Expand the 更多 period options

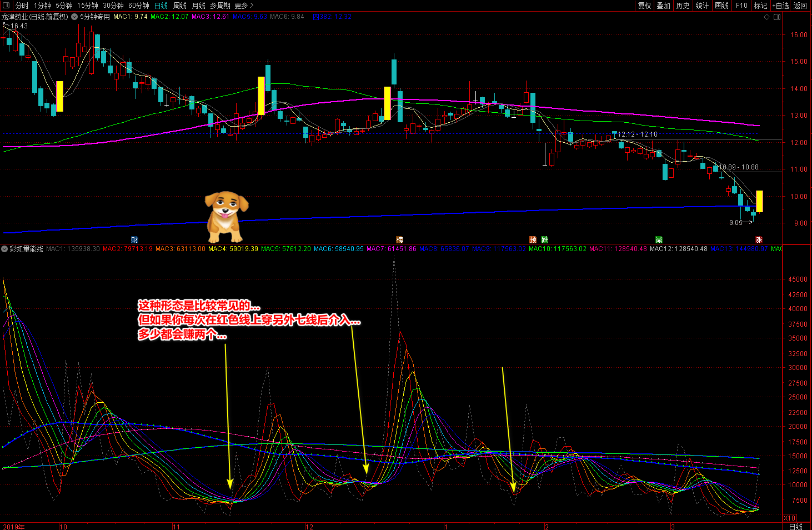tap(244, 6)
